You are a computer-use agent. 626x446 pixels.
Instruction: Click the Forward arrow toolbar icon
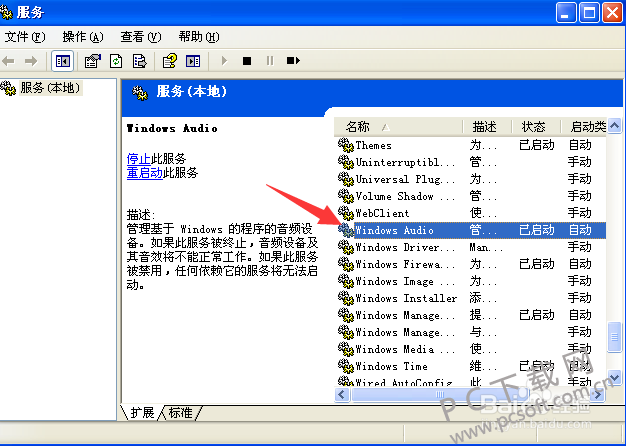(31, 61)
